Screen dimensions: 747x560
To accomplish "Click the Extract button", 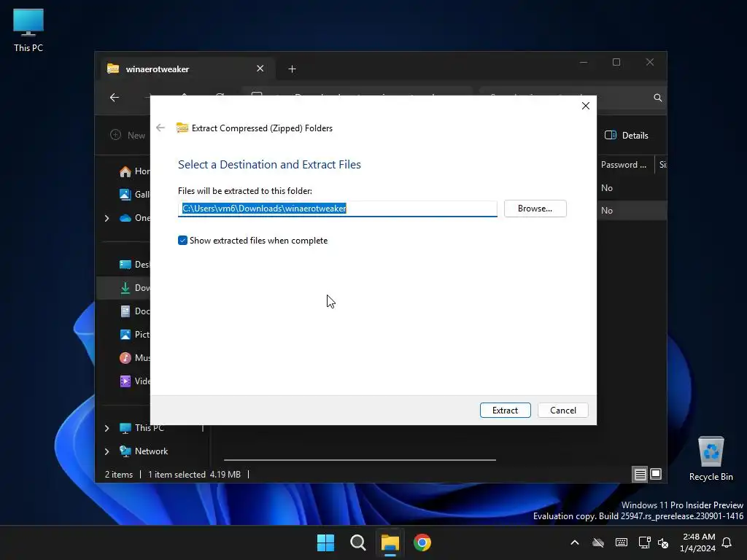I will click(x=505, y=410).
